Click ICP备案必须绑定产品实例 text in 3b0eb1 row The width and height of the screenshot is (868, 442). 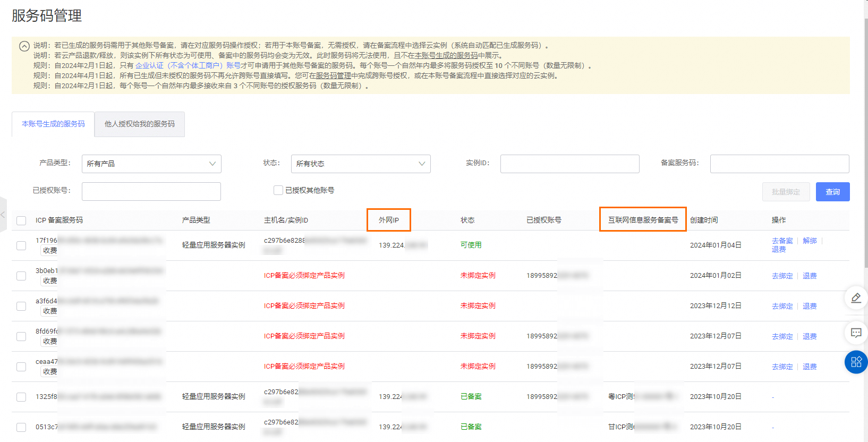(x=304, y=275)
